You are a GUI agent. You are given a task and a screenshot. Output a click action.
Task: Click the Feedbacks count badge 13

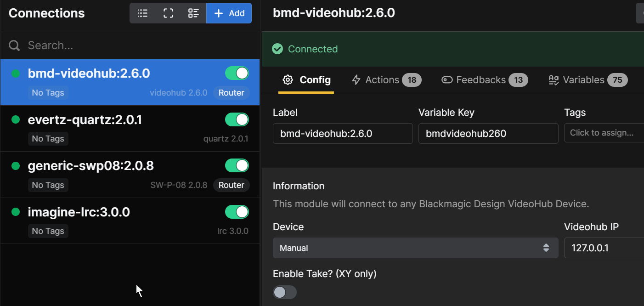(518, 80)
